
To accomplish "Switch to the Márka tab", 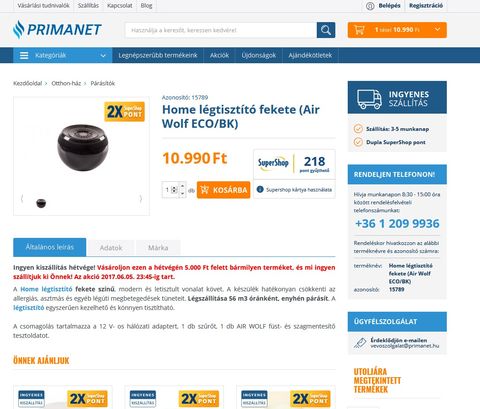I will click(158, 248).
